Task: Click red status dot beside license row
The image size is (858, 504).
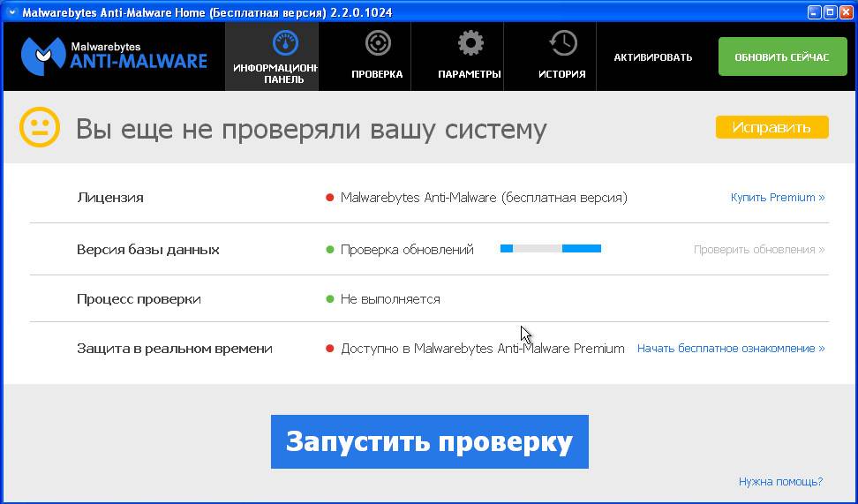Action: point(330,198)
